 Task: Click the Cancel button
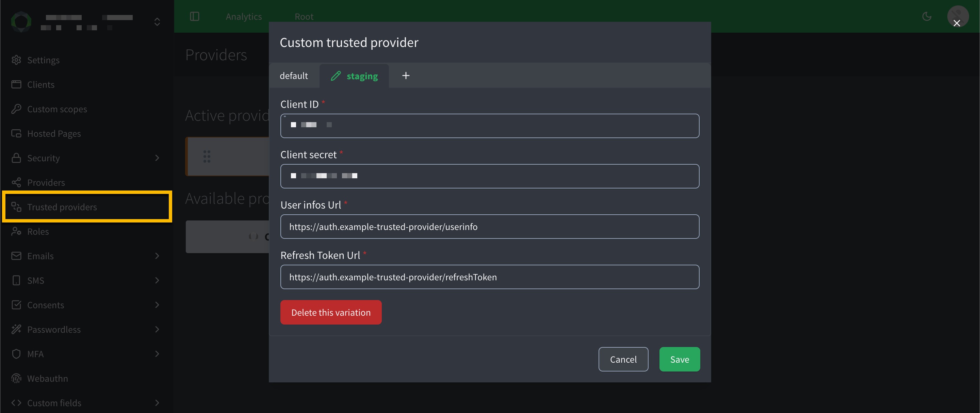coord(623,359)
